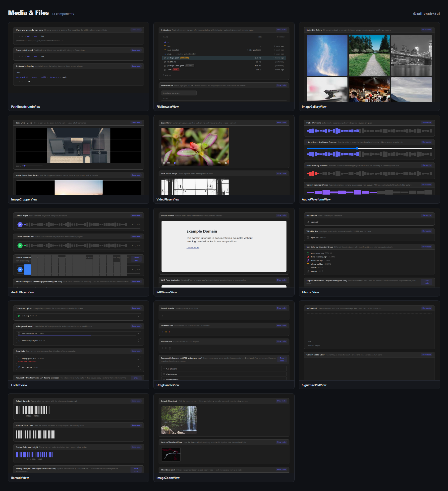448x491 pixels.
Task: Delete hero.png using its trash icon
Action: point(138,316)
